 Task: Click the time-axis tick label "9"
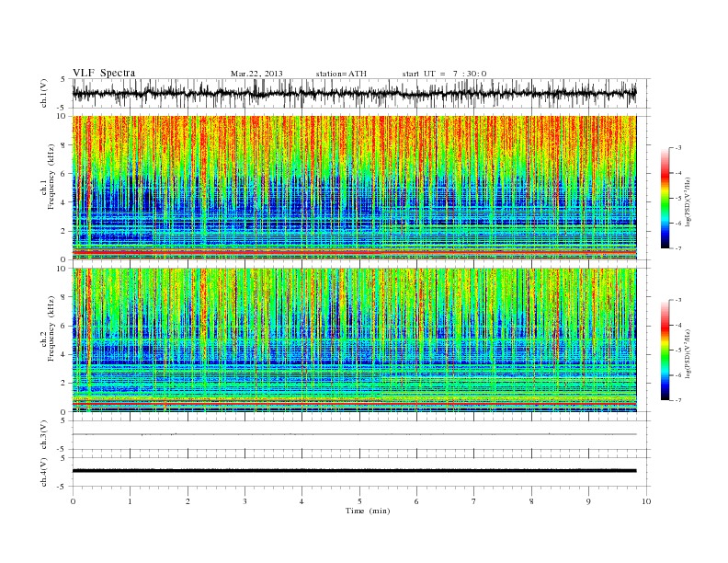[588, 501]
